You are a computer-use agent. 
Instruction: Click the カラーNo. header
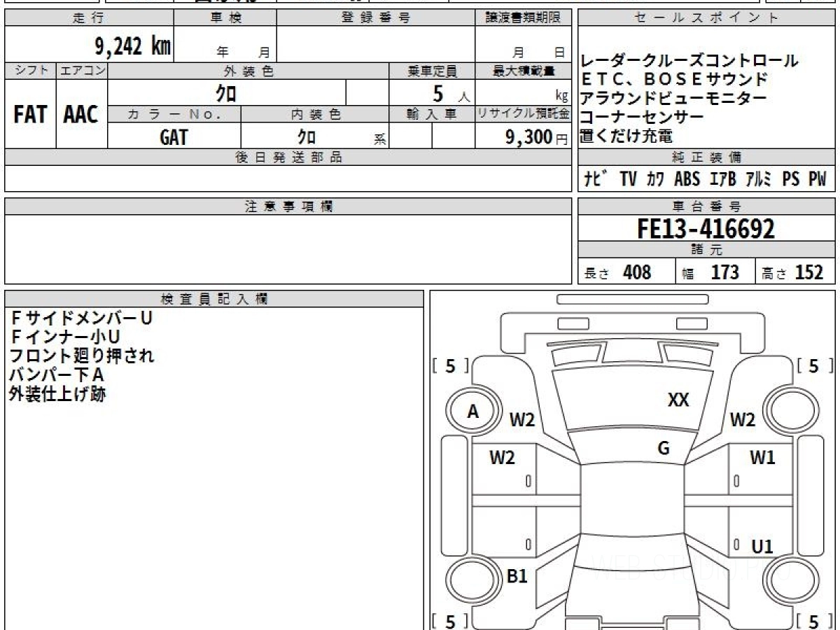point(174,114)
